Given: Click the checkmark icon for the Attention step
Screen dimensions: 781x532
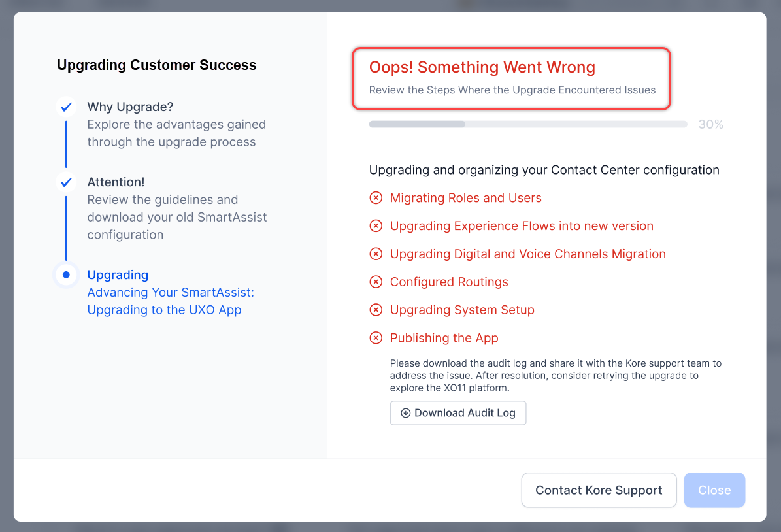Looking at the screenshot, I should pyautogui.click(x=66, y=182).
